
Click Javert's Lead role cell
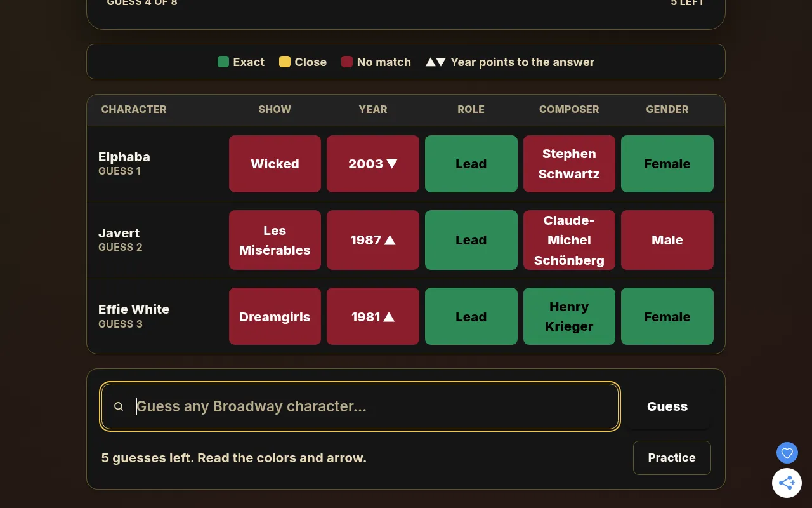471,240
